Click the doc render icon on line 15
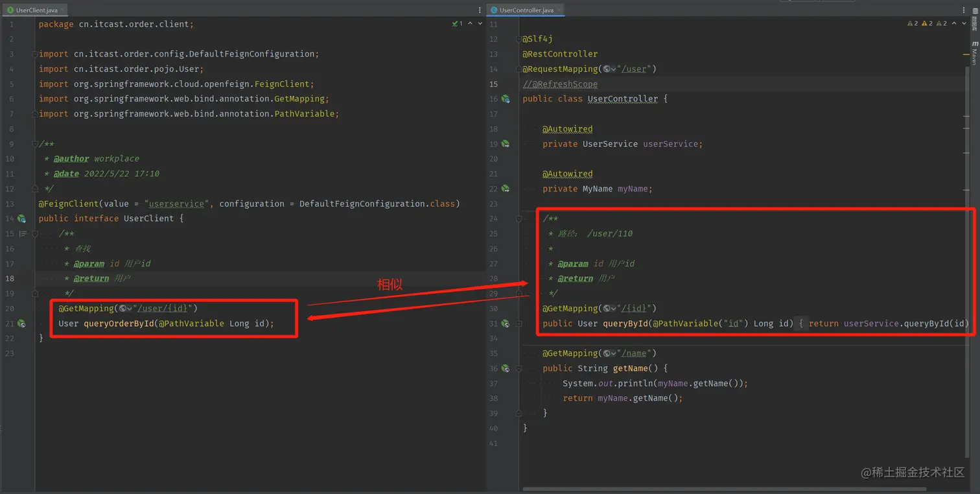 (x=23, y=234)
